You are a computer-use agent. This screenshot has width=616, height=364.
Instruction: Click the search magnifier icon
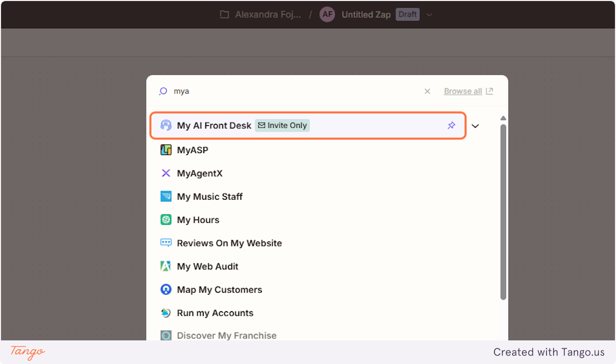click(163, 91)
